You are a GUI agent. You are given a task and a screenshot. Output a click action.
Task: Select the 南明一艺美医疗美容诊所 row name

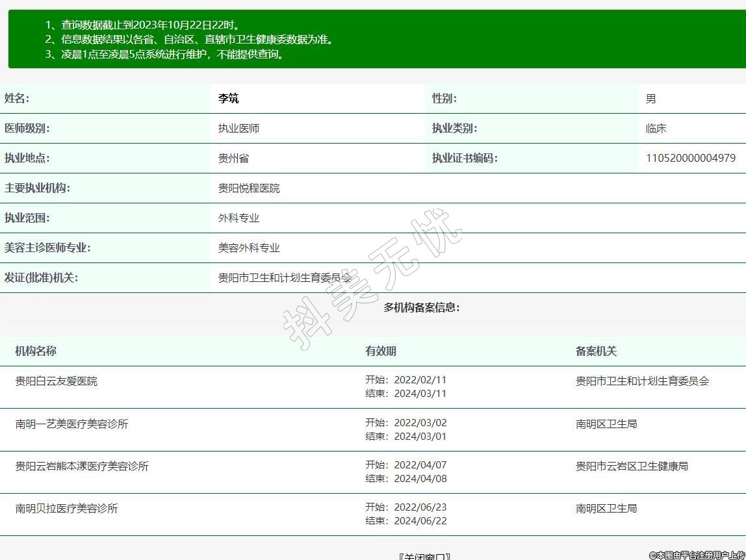[x=72, y=424]
